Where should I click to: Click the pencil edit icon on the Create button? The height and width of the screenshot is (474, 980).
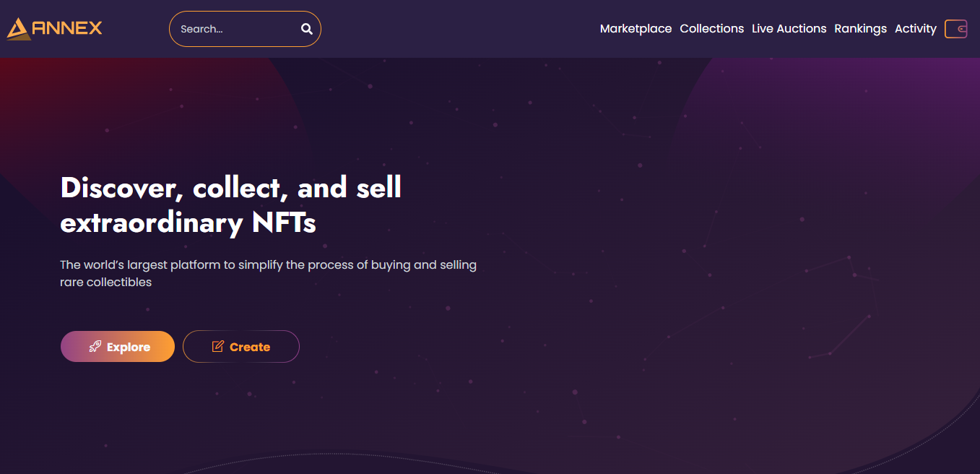[217, 347]
